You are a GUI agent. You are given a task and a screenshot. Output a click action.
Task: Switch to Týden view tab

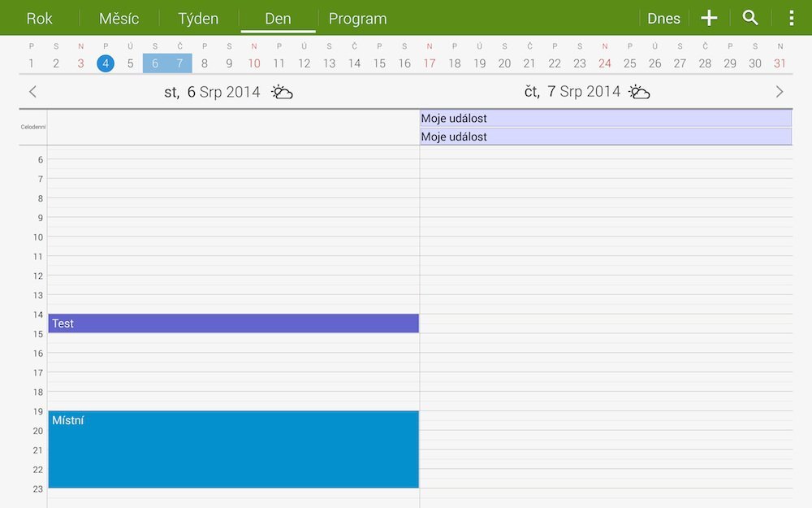click(x=198, y=19)
